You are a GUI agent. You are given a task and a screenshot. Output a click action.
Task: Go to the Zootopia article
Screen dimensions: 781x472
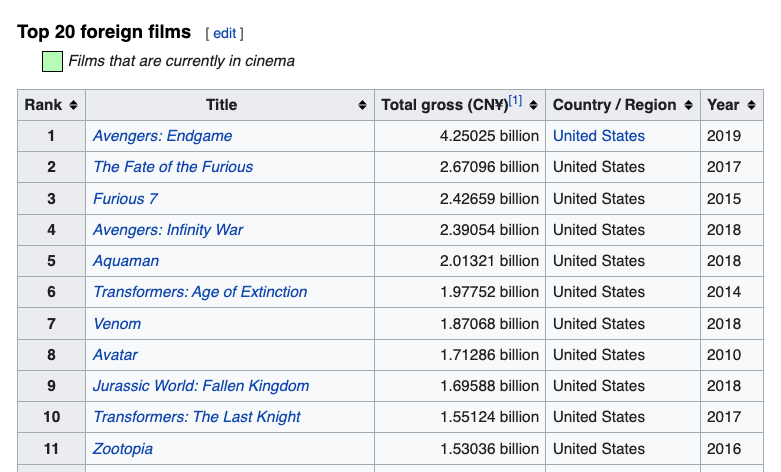pyautogui.click(x=123, y=449)
